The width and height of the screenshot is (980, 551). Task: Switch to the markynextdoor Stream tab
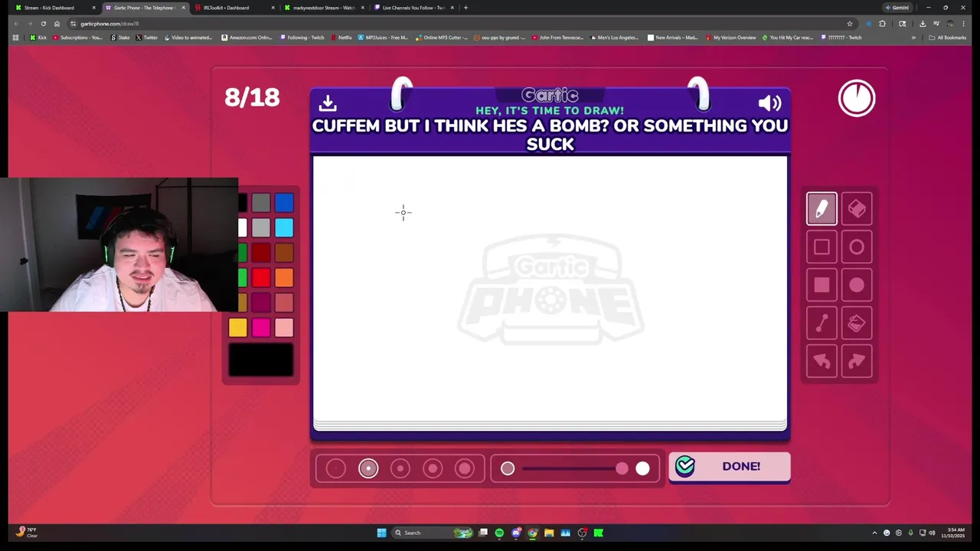(323, 8)
